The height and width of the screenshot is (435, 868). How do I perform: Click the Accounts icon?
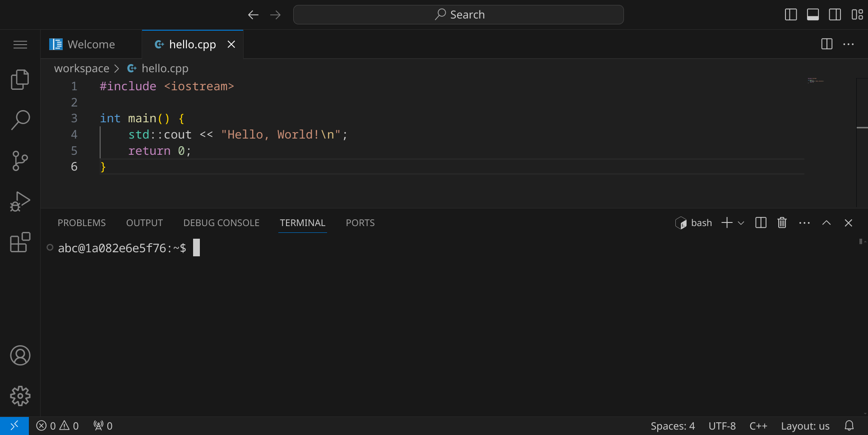pos(20,356)
